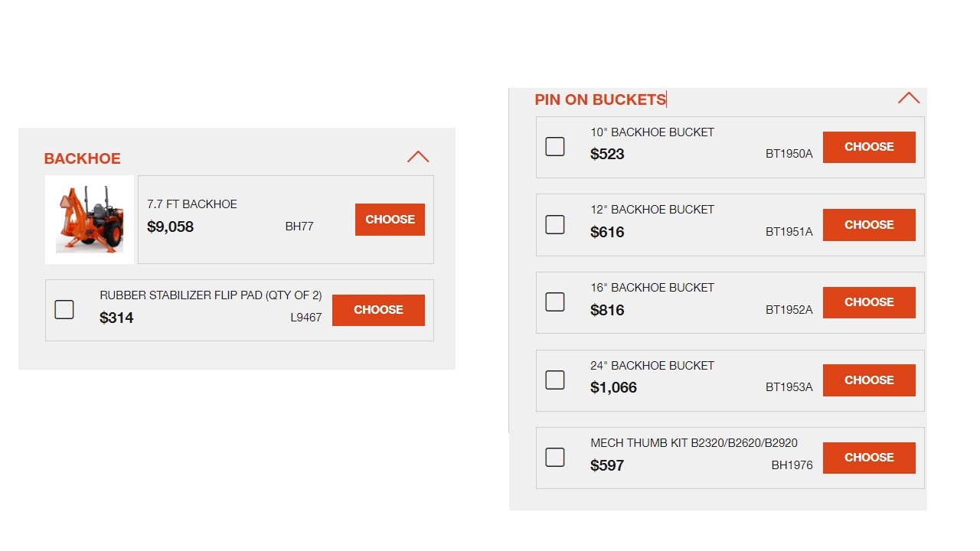The width and height of the screenshot is (980, 551).
Task: Click the BACKHOE section heading
Action: click(x=83, y=158)
